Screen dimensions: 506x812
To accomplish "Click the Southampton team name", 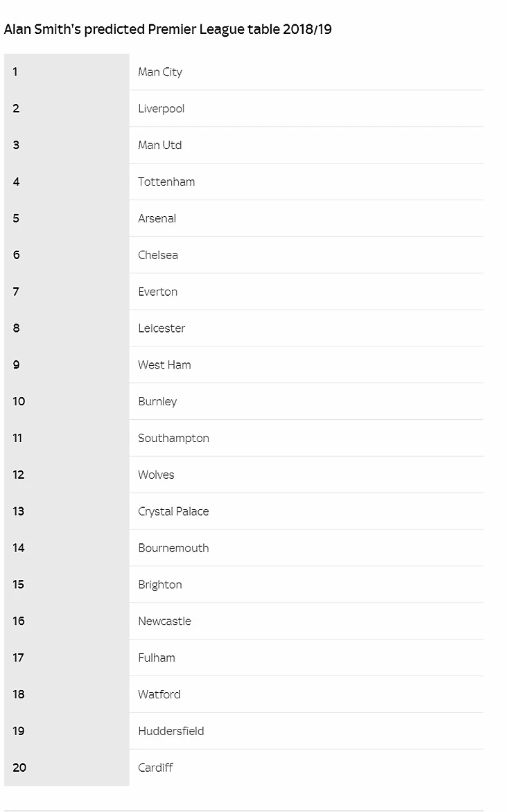I will pyautogui.click(x=173, y=439).
